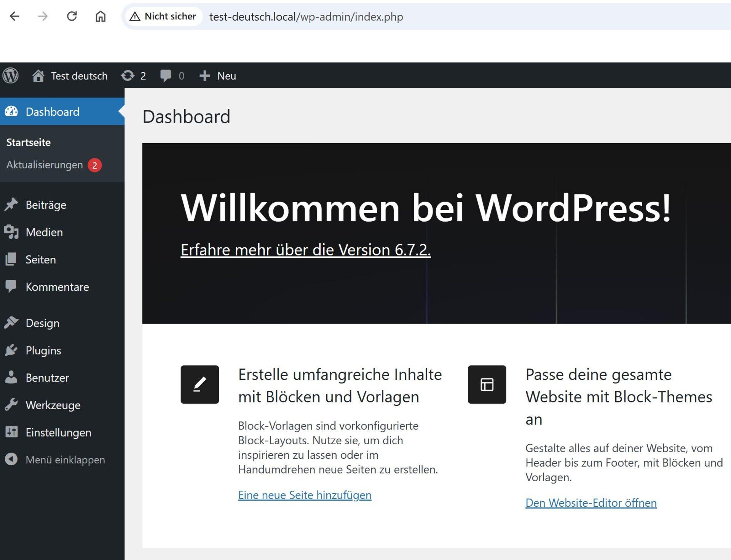
Task: Click the block-themes layout icon
Action: [x=487, y=385]
